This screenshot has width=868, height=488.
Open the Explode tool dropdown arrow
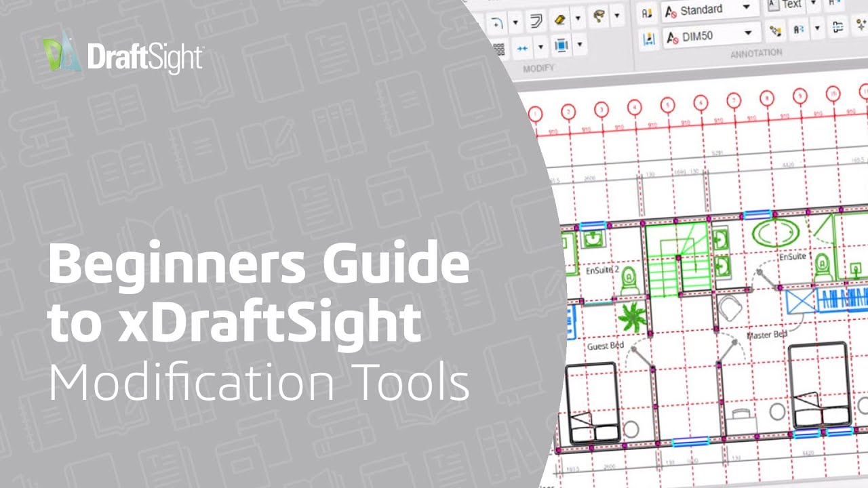click(x=617, y=15)
